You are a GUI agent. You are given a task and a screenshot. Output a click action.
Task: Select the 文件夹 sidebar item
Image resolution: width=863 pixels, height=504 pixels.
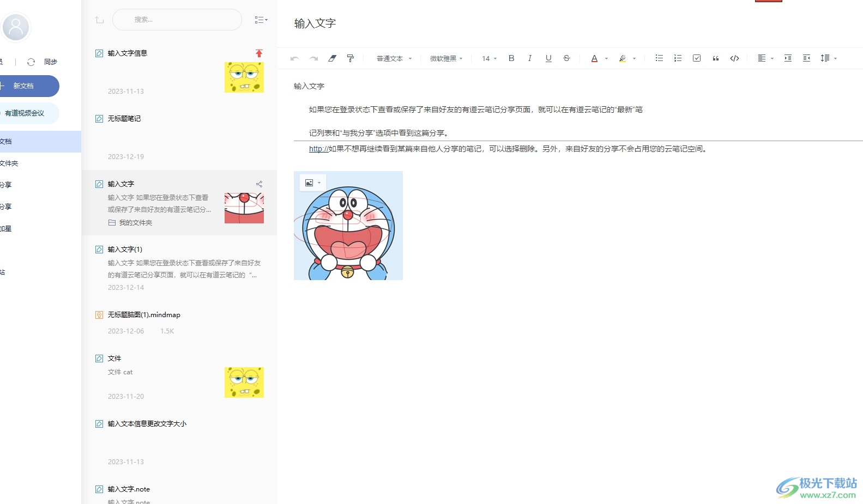(40, 163)
